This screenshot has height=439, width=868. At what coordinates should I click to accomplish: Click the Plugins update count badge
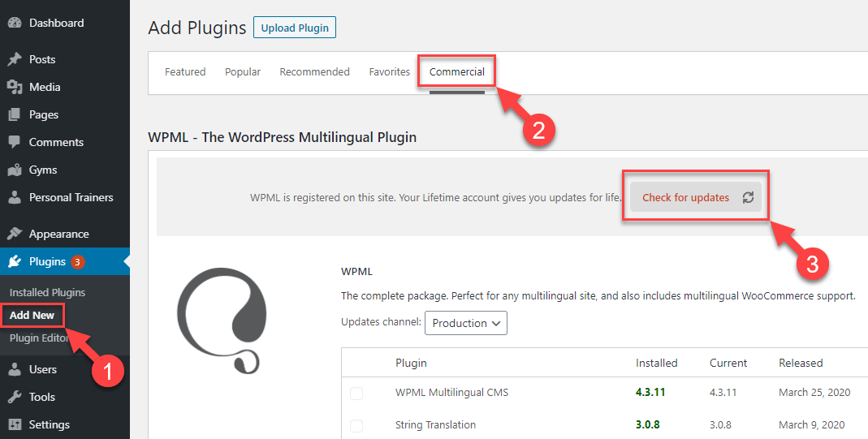click(77, 262)
